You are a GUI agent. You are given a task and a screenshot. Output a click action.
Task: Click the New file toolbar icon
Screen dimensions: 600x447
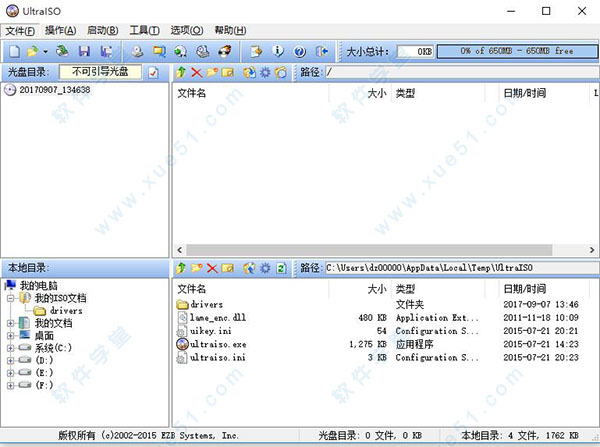point(13,51)
